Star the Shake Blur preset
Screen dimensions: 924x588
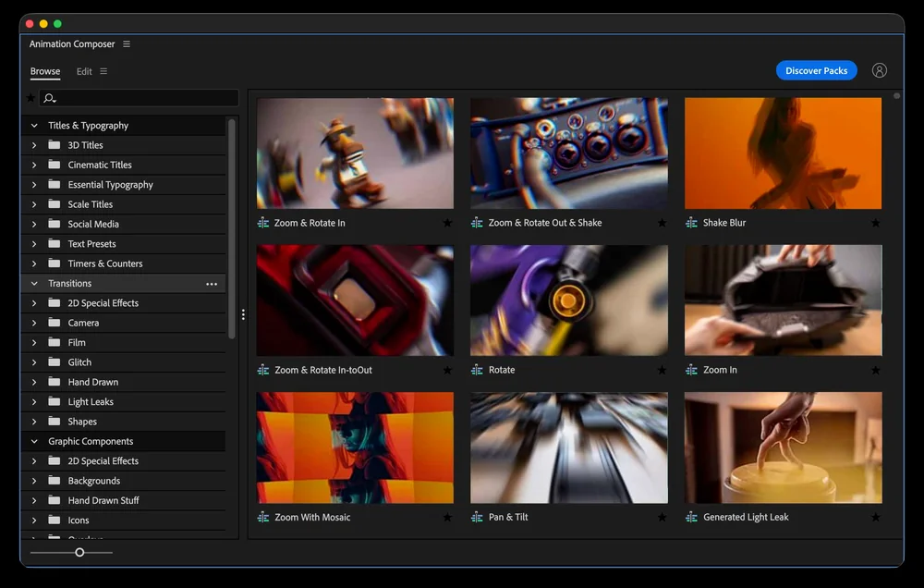(x=876, y=223)
